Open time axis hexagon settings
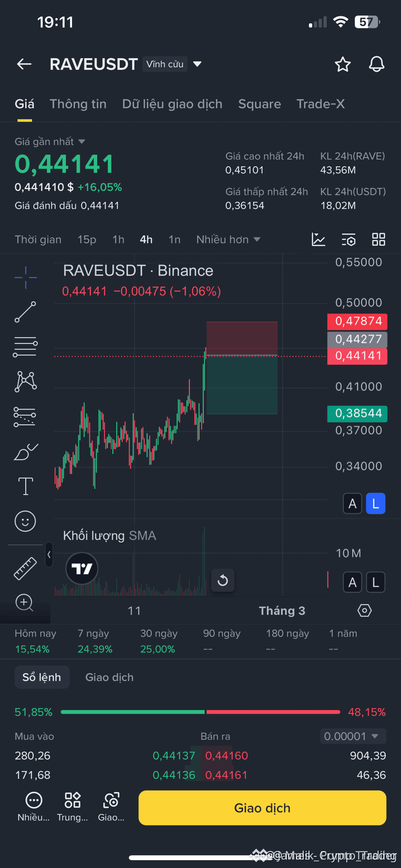The image size is (401, 868). coord(364,610)
